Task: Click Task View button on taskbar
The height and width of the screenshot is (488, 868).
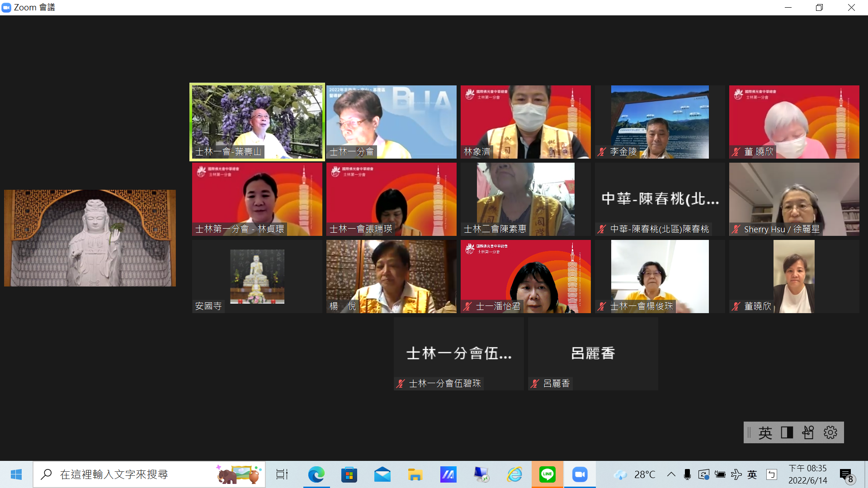Action: click(x=282, y=474)
